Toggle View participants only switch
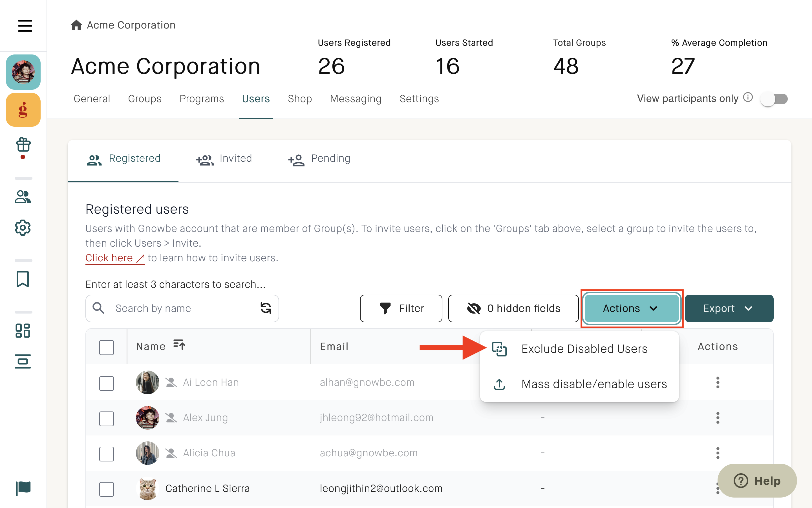This screenshot has width=812, height=508. coord(774,99)
